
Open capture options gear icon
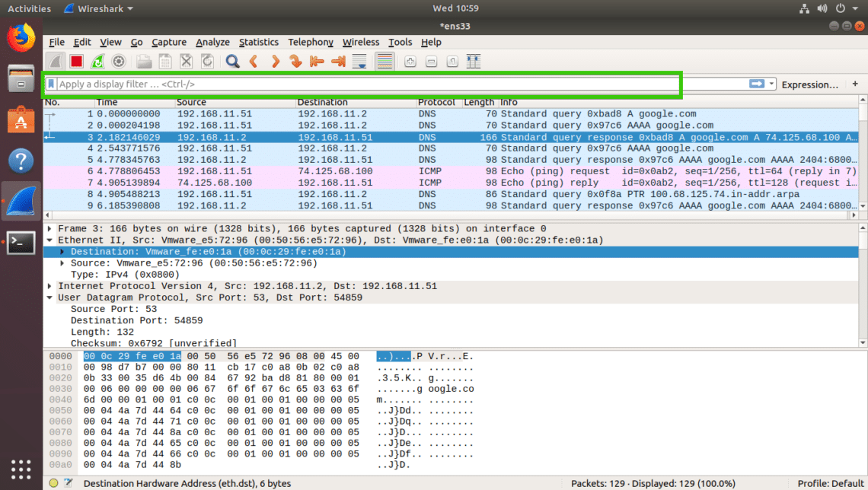click(119, 62)
